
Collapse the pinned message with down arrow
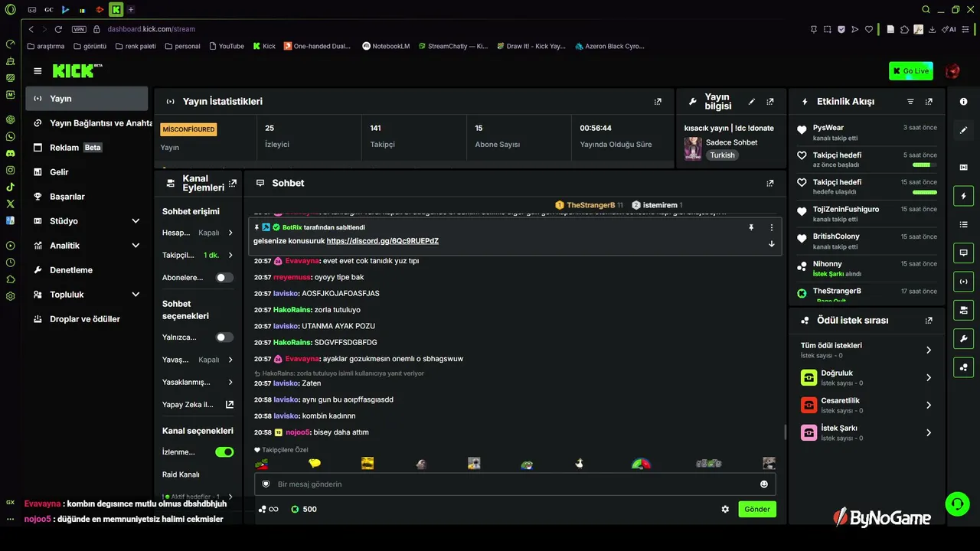(x=771, y=243)
